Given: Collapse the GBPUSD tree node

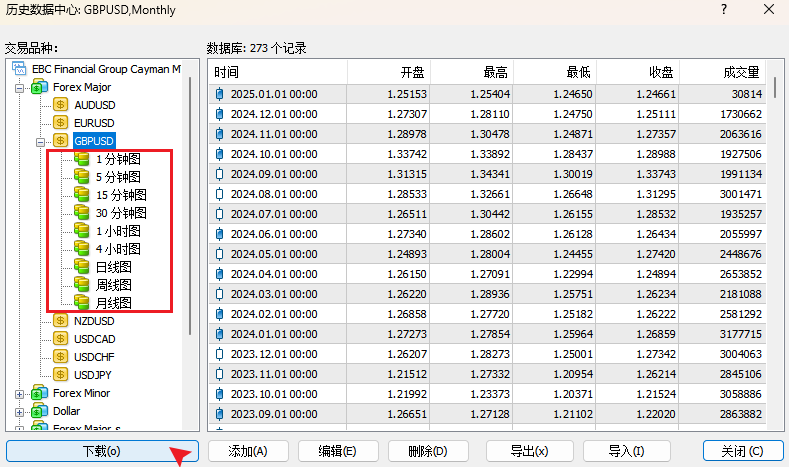Looking at the screenshot, I should point(40,140).
